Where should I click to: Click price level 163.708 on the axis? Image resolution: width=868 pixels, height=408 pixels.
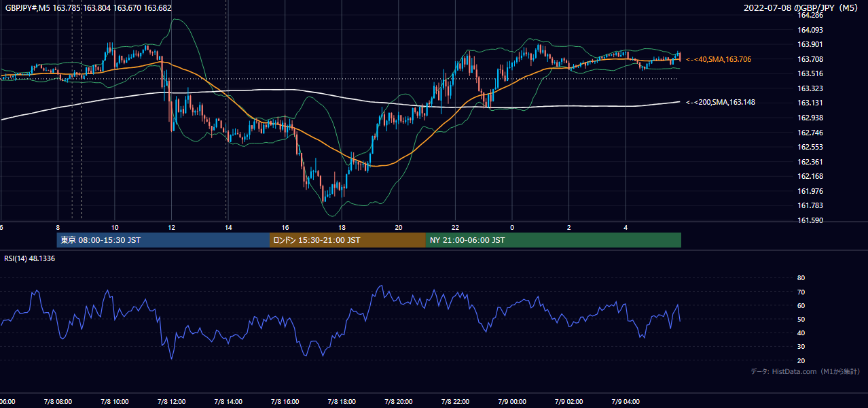click(810, 59)
